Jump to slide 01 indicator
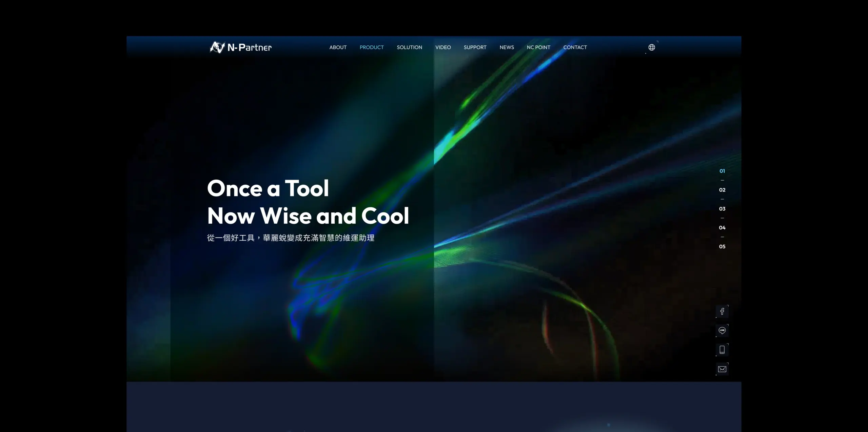The image size is (868, 432). 722,171
